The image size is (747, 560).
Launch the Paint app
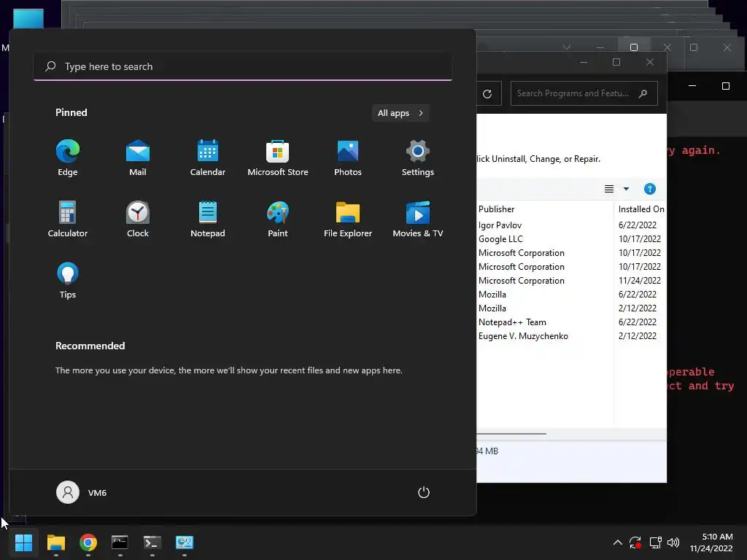click(x=278, y=219)
